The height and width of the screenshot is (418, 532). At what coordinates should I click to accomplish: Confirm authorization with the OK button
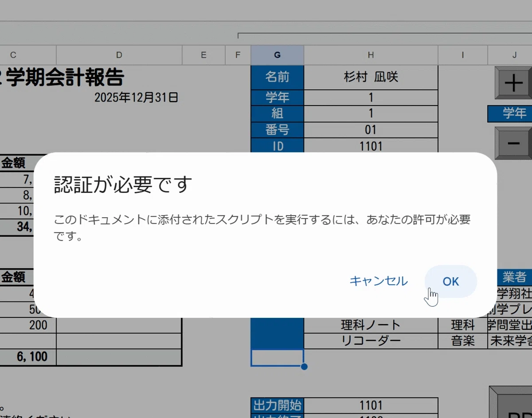click(450, 281)
